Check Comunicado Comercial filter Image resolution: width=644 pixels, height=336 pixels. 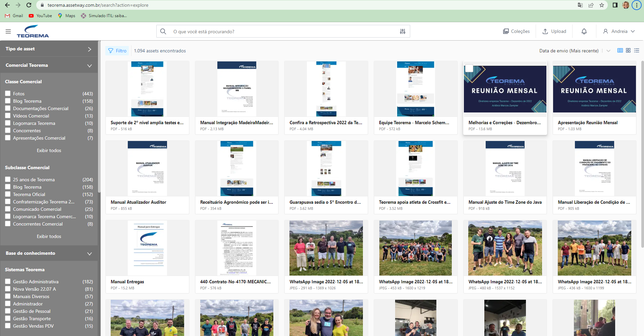pos(8,209)
